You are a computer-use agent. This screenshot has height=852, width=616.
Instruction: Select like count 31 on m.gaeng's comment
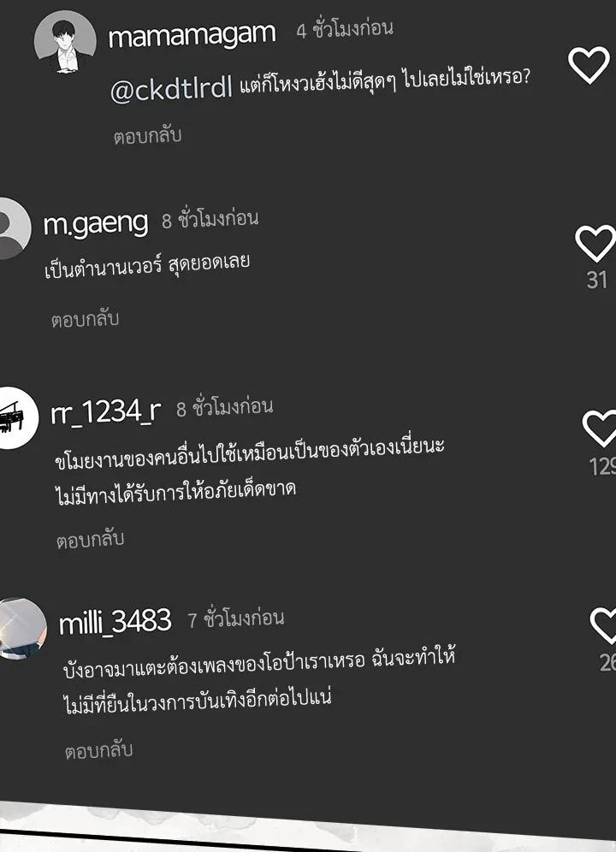pos(597,280)
